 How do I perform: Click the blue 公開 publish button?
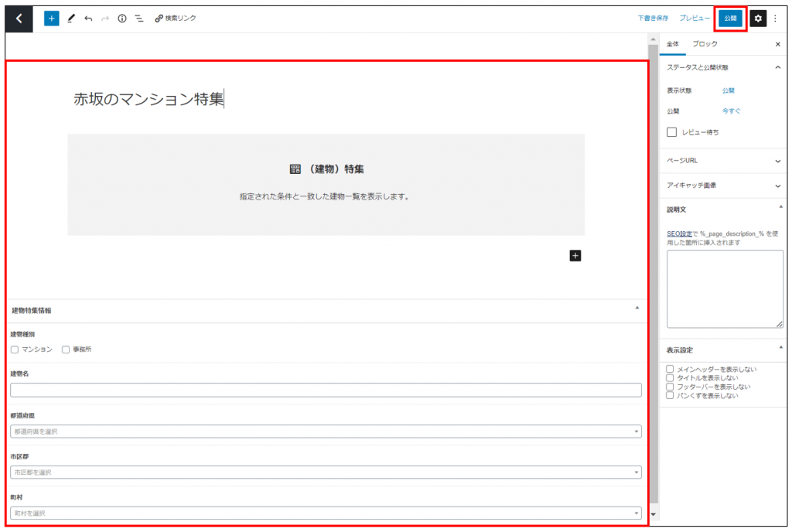click(x=730, y=18)
